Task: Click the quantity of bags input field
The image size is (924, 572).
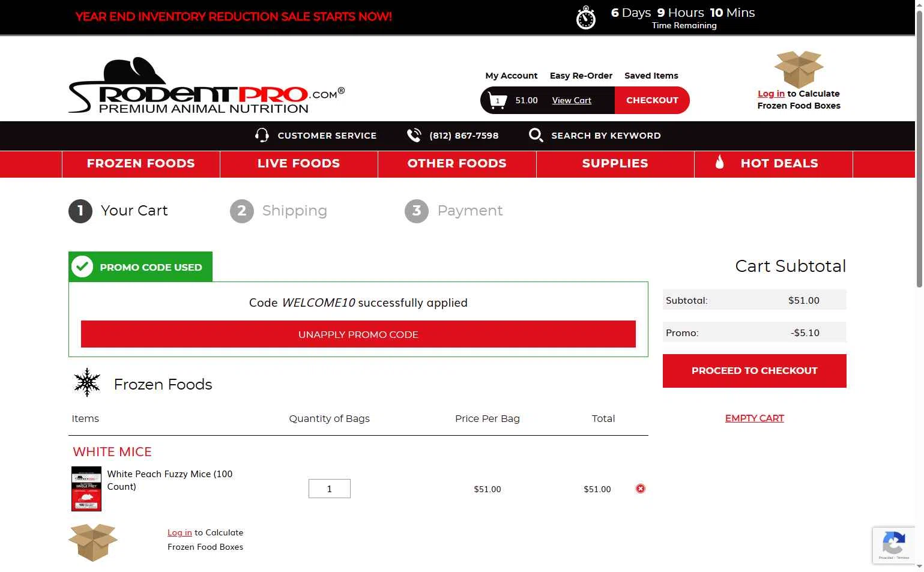Action: [x=330, y=489]
